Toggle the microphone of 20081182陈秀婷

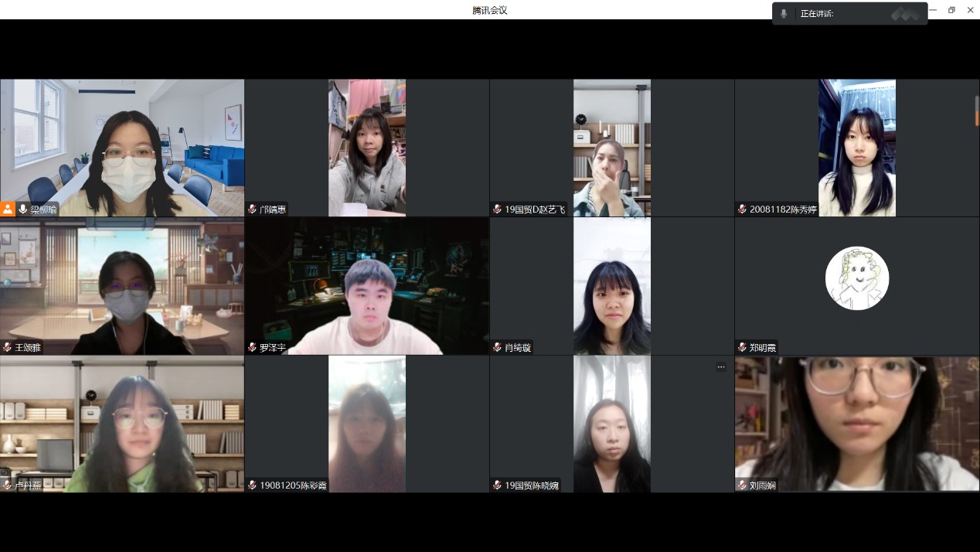741,208
